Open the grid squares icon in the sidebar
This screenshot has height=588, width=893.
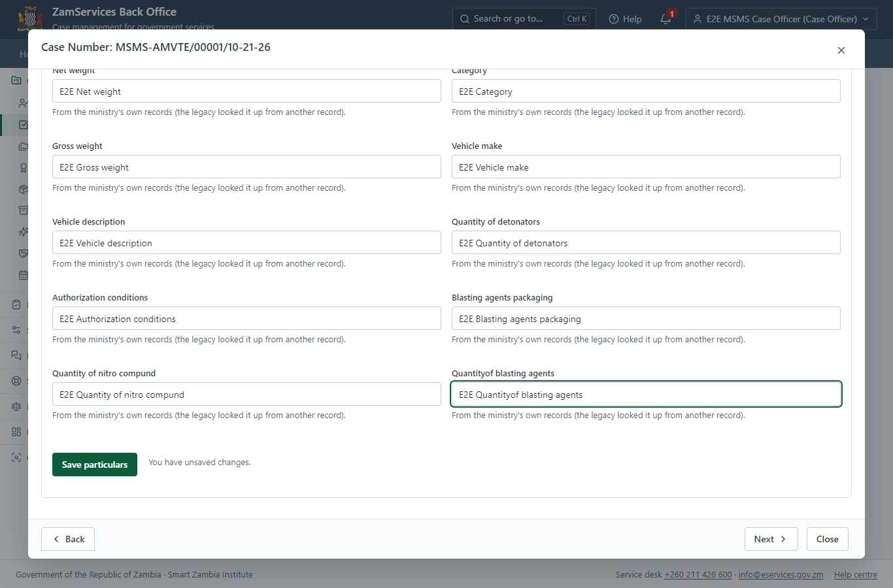pos(16,432)
